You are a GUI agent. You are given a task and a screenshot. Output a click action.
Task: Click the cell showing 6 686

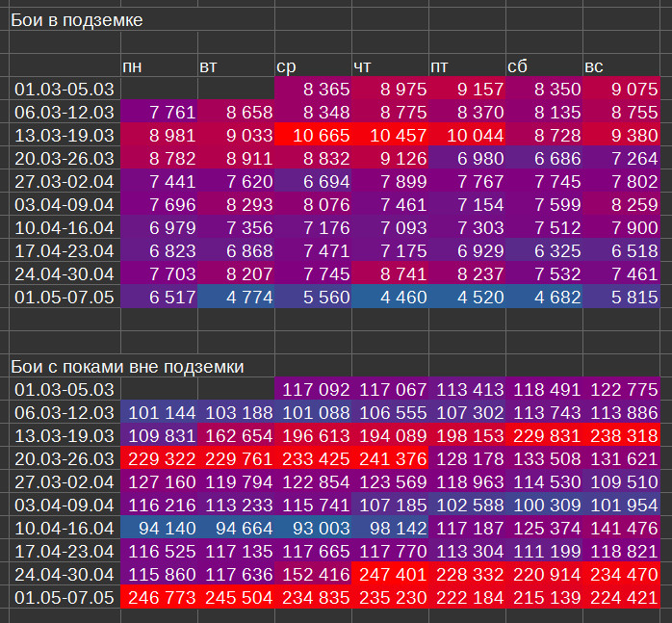tap(544, 159)
